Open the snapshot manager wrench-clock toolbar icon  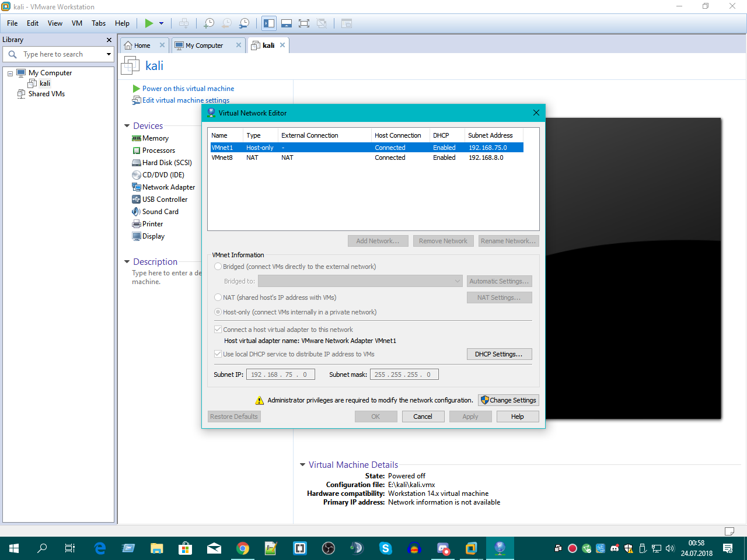245,23
